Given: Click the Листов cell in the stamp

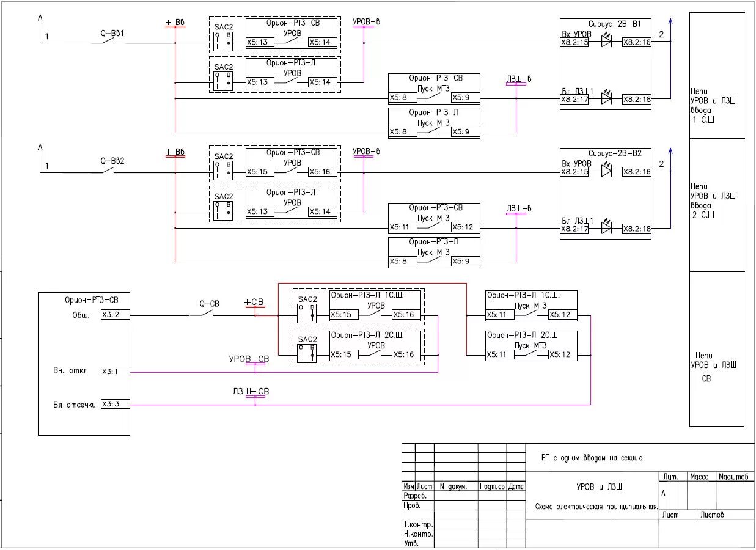Looking at the screenshot, I should pos(725,515).
